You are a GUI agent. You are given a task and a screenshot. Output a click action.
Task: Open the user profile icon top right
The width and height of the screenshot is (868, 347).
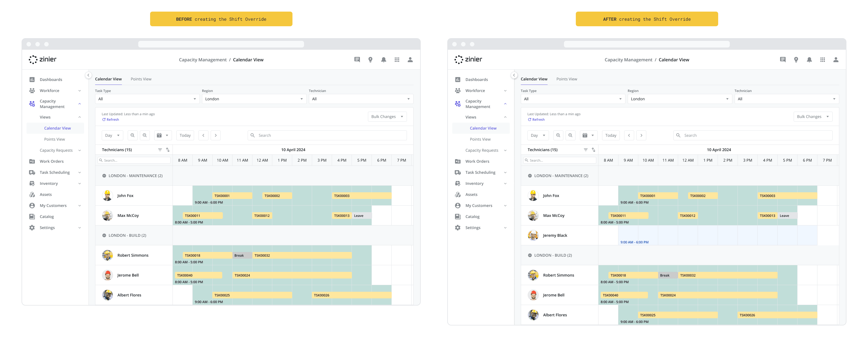[410, 60]
